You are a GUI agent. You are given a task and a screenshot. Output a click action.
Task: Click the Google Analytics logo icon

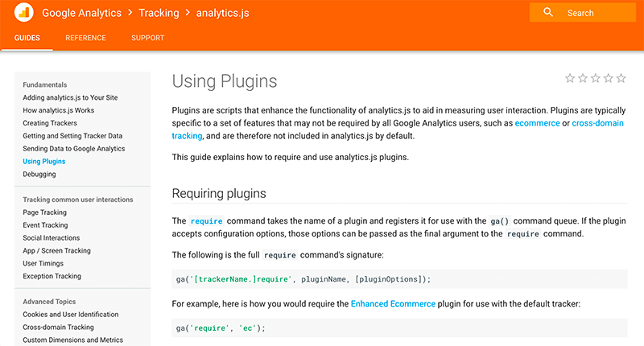coord(24,12)
